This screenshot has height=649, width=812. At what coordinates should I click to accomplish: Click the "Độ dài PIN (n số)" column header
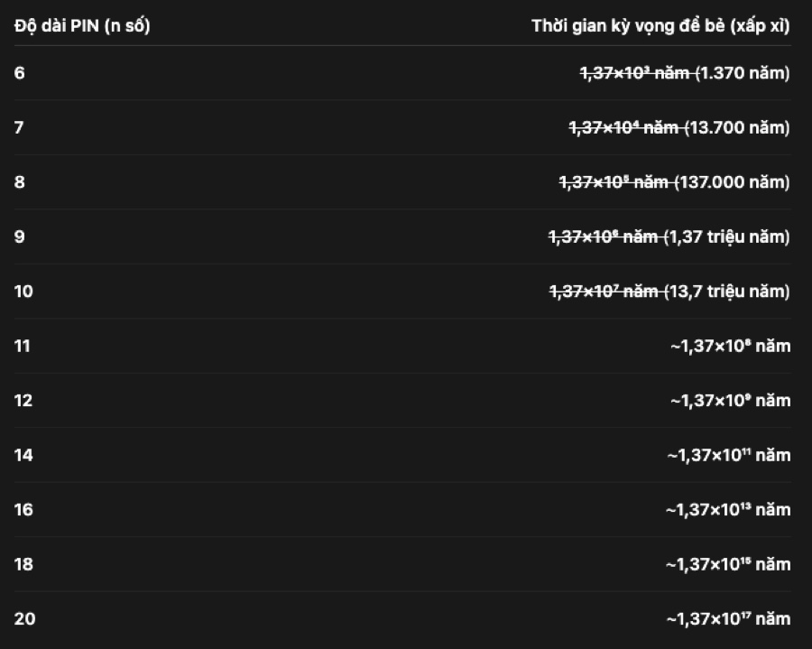coord(82,26)
